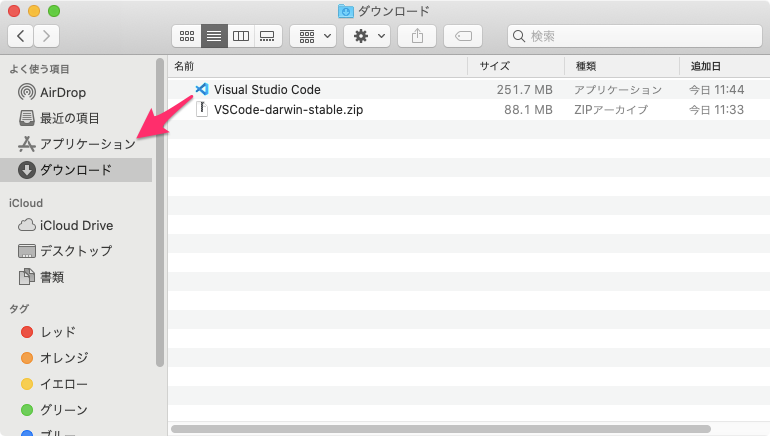Open the gear action menu
The width and height of the screenshot is (770, 436).
coord(367,36)
